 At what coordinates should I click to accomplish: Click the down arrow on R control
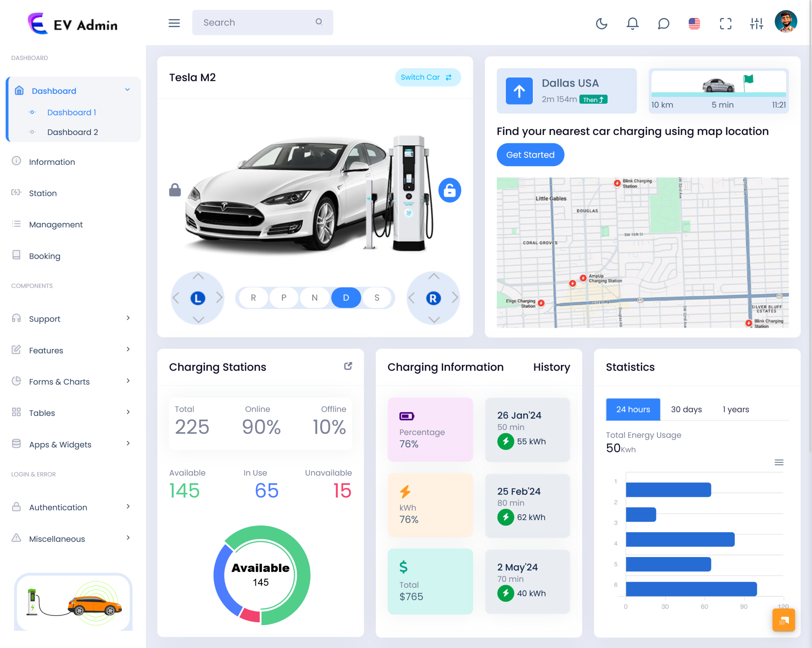pos(434,320)
